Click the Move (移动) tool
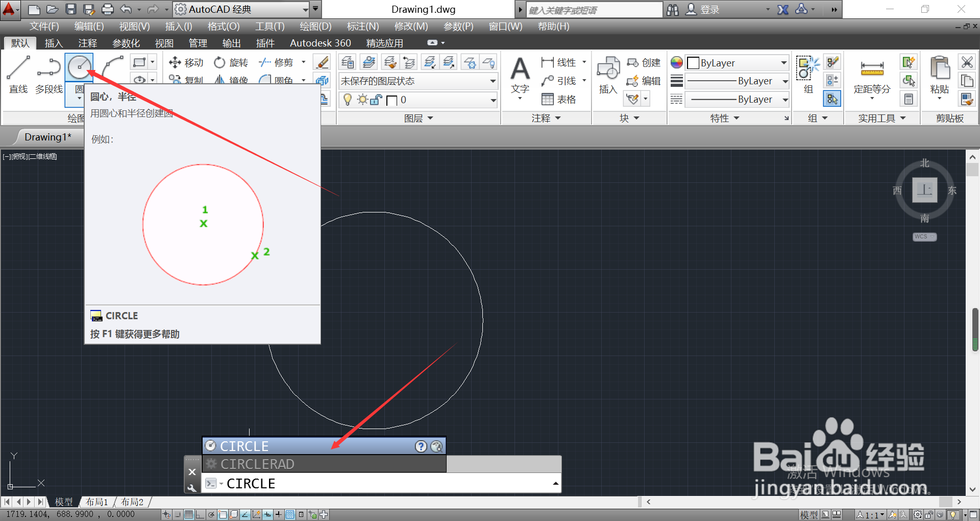Viewport: 980px width, 521px height. (x=186, y=62)
